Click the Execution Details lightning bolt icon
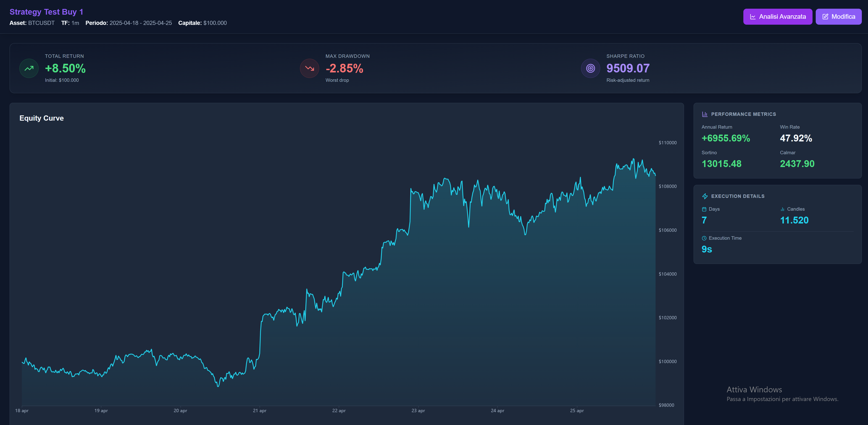Image resolution: width=868 pixels, height=425 pixels. [705, 196]
